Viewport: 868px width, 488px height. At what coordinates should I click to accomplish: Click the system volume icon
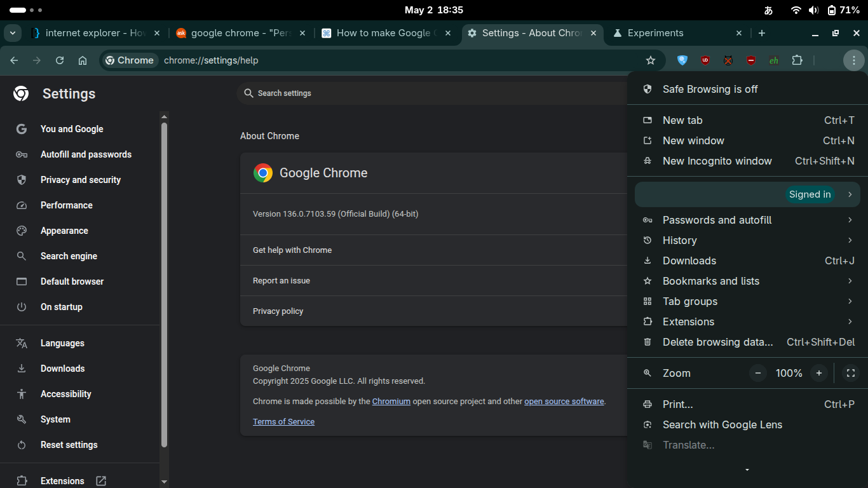[x=814, y=10]
